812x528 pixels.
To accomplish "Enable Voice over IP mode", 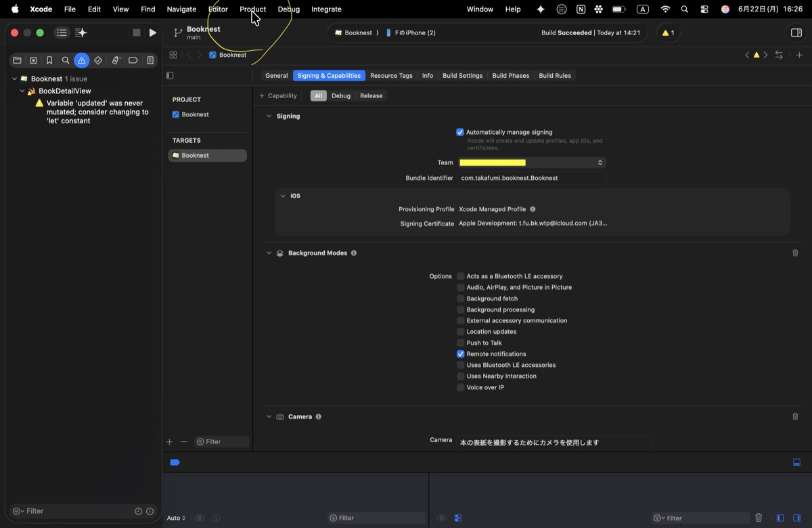I will pos(460,387).
